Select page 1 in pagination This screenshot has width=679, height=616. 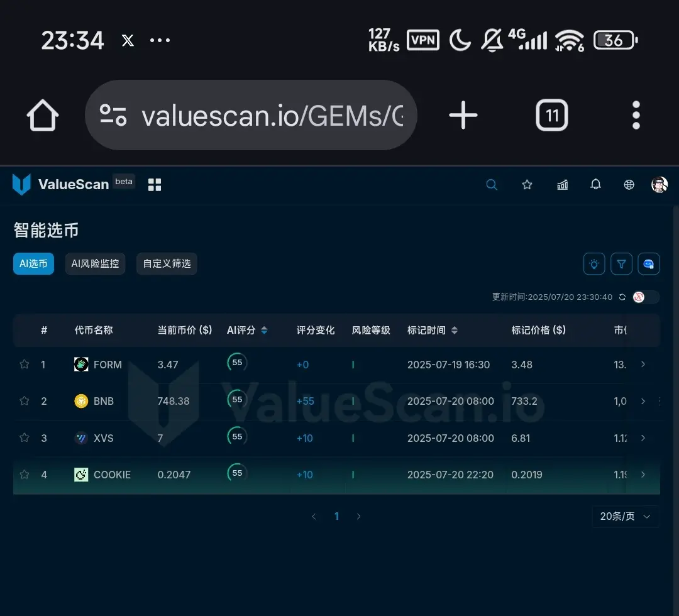336,516
